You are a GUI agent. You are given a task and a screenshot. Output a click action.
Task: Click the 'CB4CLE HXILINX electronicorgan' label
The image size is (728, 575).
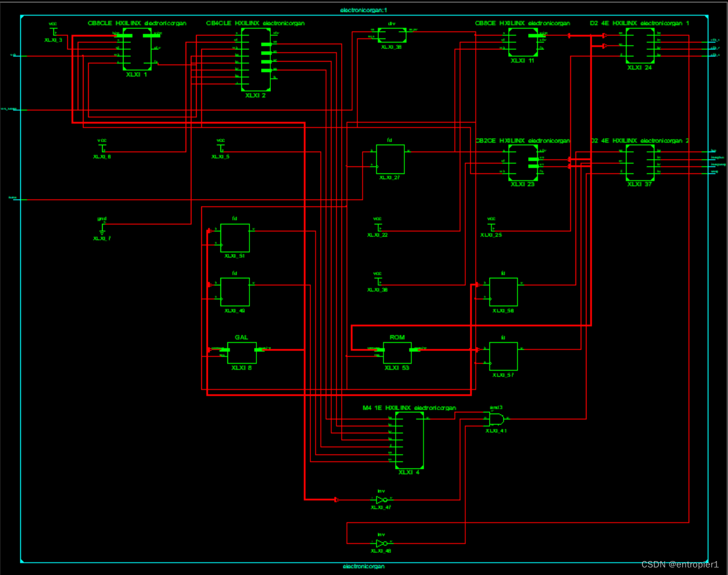tap(255, 23)
